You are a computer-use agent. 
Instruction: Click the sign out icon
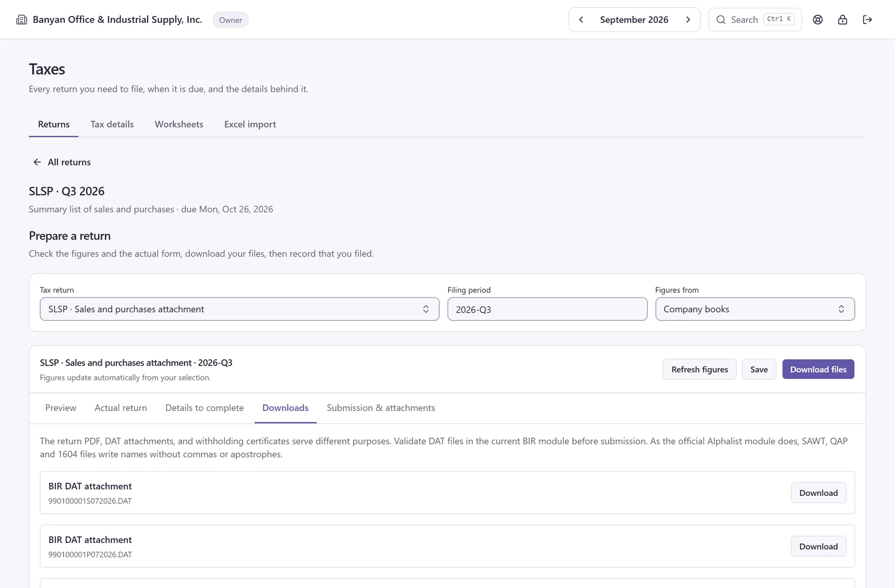coord(868,20)
